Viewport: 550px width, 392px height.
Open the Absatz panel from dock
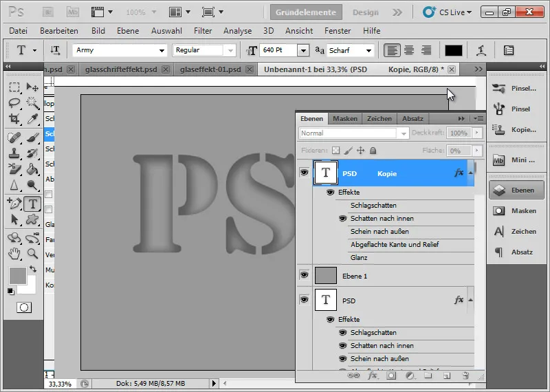(x=516, y=252)
